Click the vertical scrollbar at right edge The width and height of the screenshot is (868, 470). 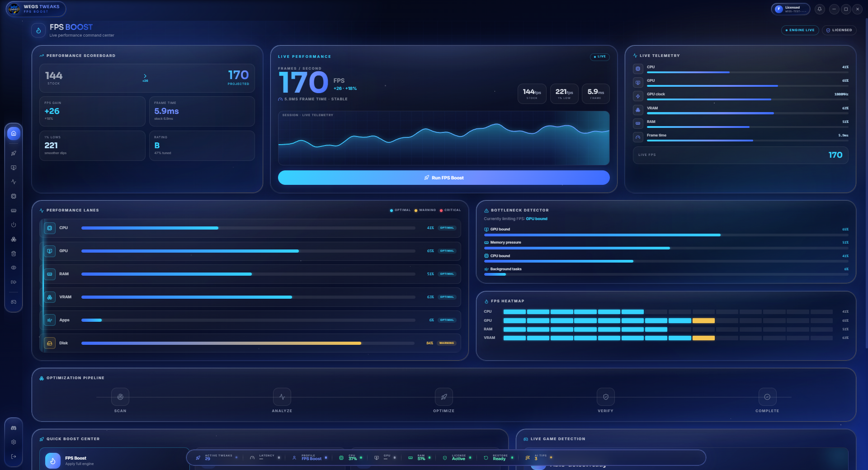866,183
